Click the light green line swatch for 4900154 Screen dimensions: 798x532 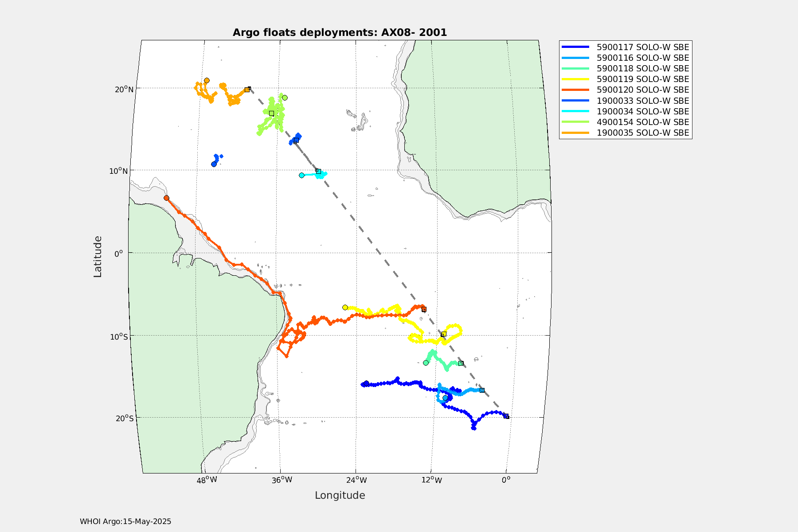(x=575, y=122)
